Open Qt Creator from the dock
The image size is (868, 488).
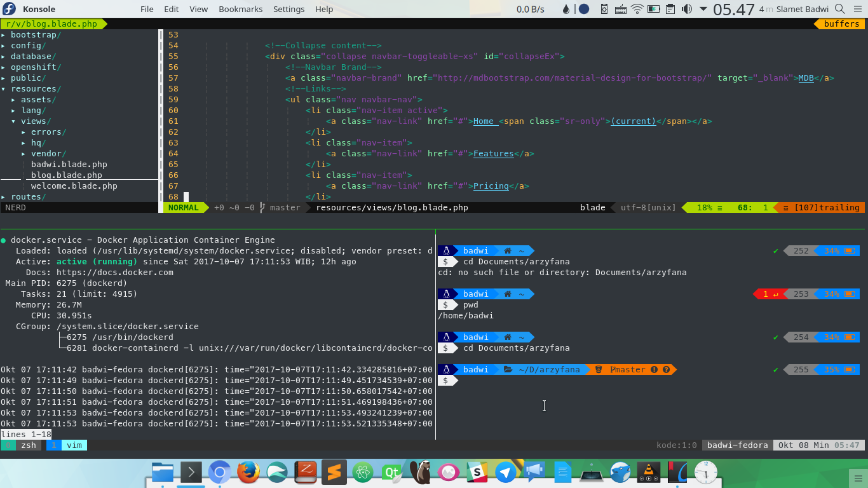point(391,472)
